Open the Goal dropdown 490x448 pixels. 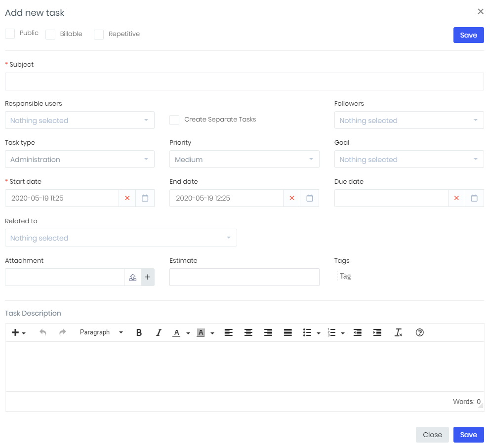(409, 160)
